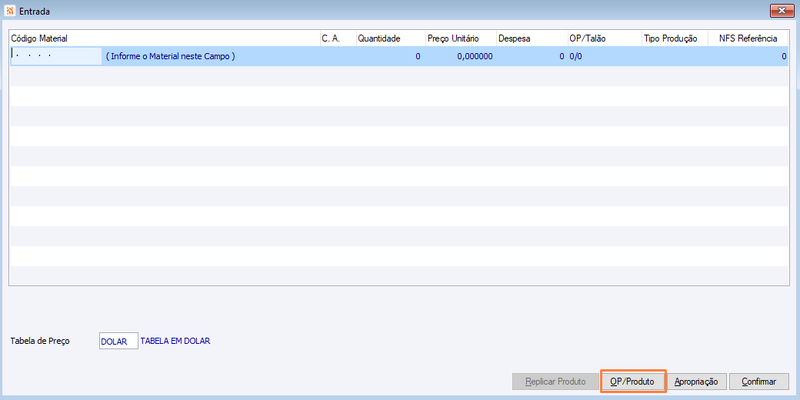This screenshot has width=800, height=400.
Task: Click the 0/0 OP/Talão cell
Action: (605, 56)
